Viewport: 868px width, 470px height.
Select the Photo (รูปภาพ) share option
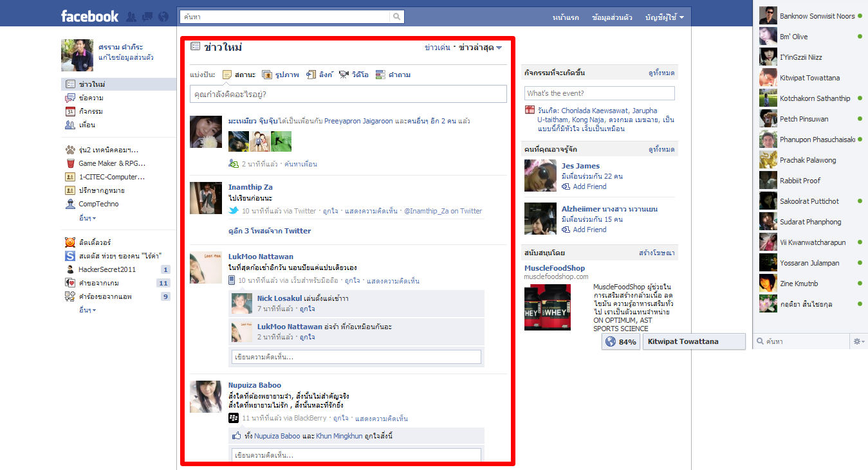point(281,75)
